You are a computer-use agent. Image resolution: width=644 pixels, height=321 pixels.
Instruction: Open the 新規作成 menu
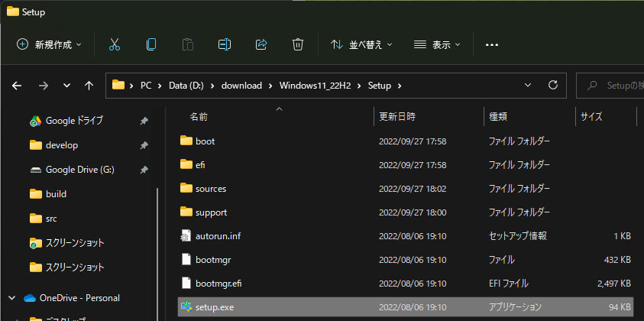49,44
